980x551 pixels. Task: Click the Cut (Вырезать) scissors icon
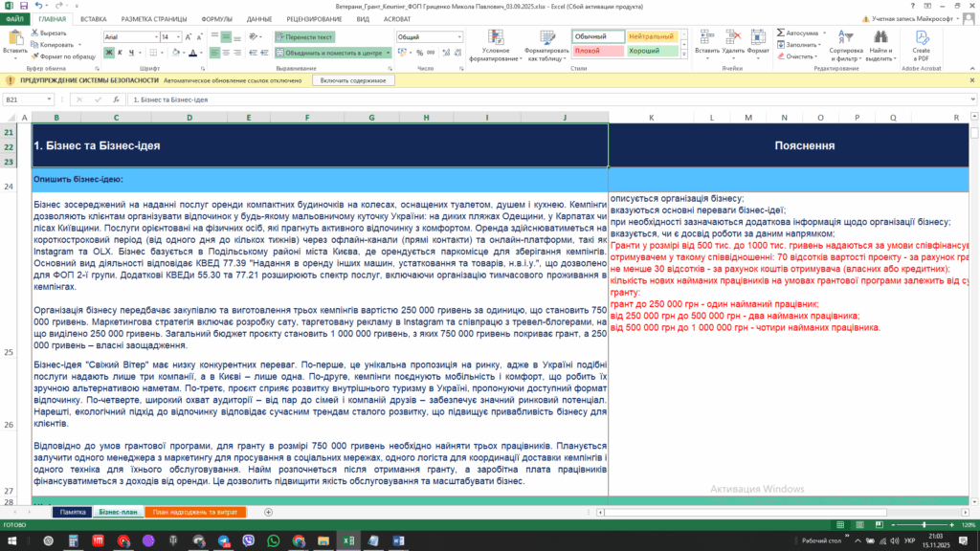tap(34, 33)
